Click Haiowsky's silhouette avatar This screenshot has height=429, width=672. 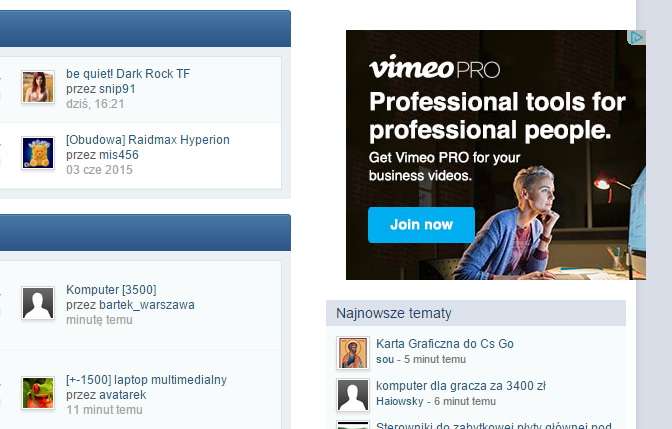pyautogui.click(x=353, y=395)
